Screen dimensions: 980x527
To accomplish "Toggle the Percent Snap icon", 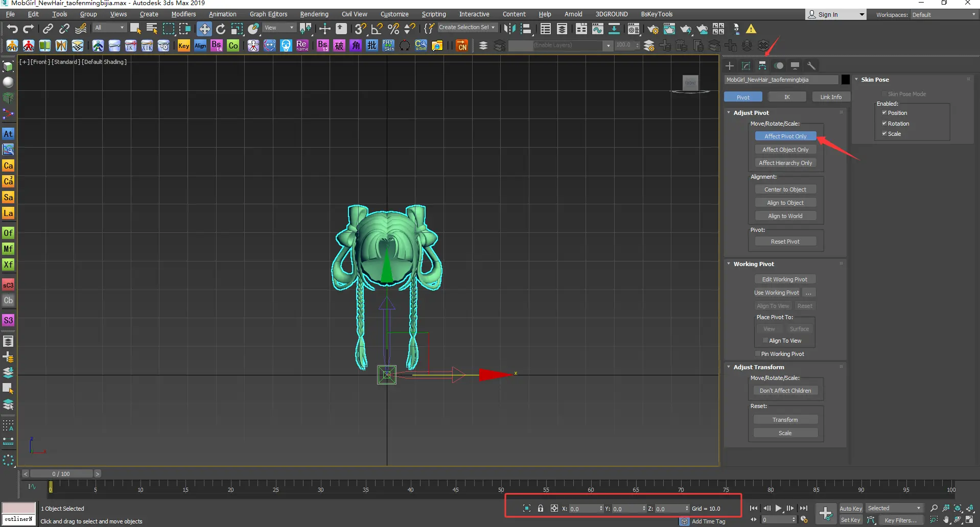I will coord(393,29).
